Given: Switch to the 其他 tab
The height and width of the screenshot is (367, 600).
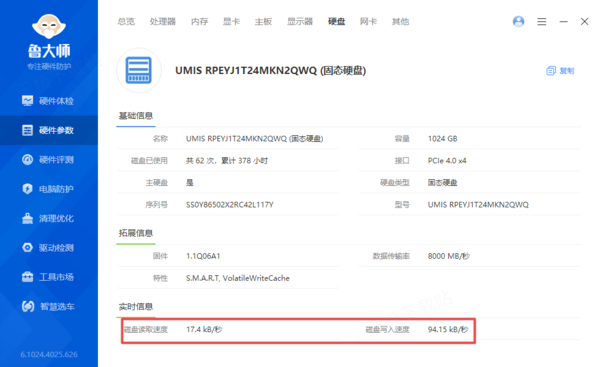Looking at the screenshot, I should pos(400,21).
